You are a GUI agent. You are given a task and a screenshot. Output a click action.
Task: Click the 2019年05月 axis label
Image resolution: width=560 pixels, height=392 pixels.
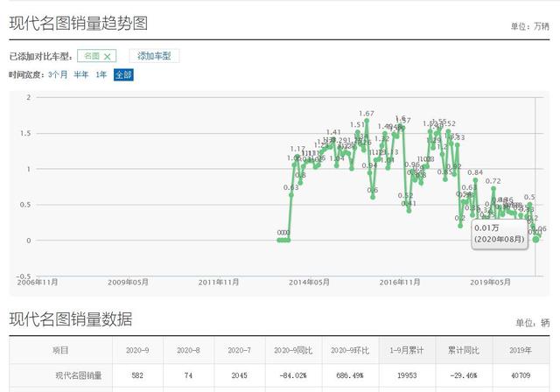[490, 283]
